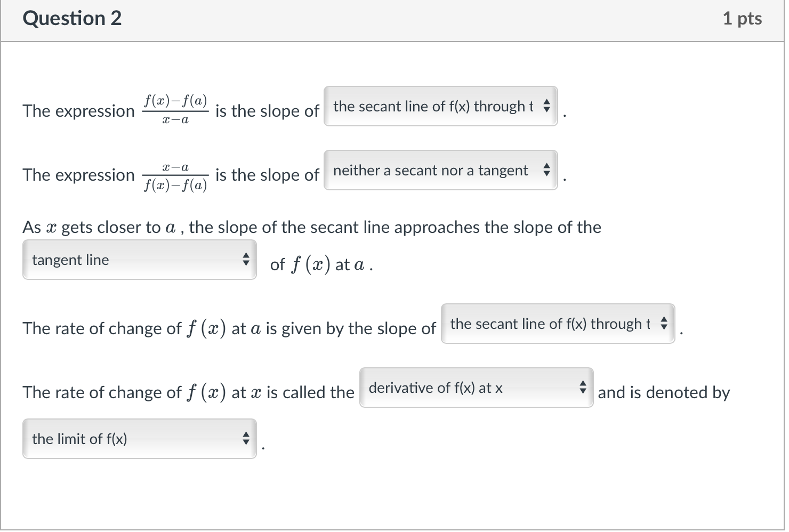This screenshot has height=532, width=789.
Task: Click the stepper arrows on the 'tangent line' selector
Action: click(246, 260)
